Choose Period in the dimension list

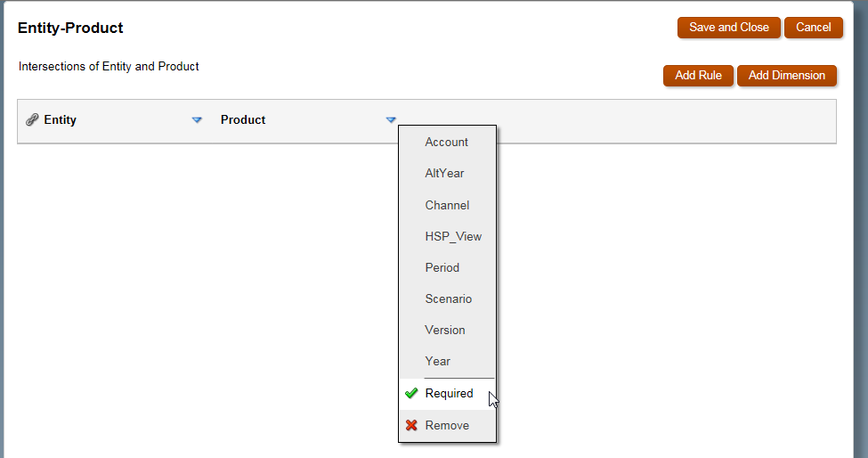[442, 267]
